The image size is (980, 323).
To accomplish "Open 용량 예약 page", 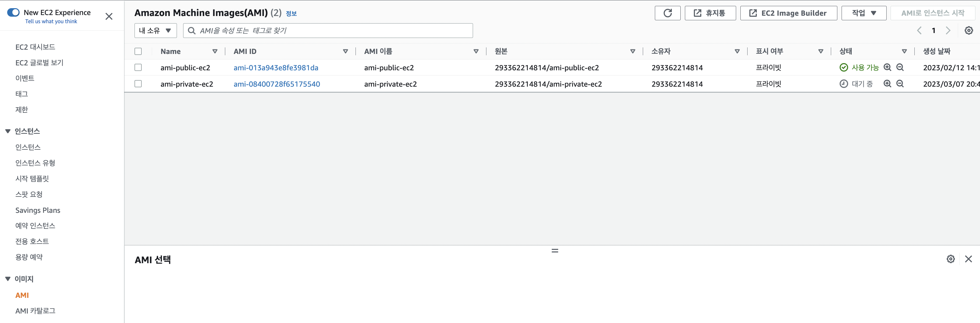I will pos(29,257).
